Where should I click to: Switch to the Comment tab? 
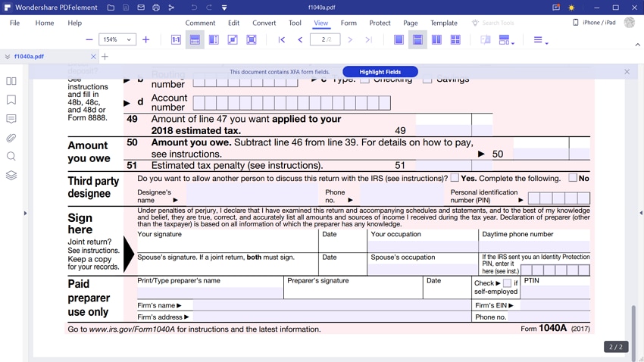coord(200,23)
